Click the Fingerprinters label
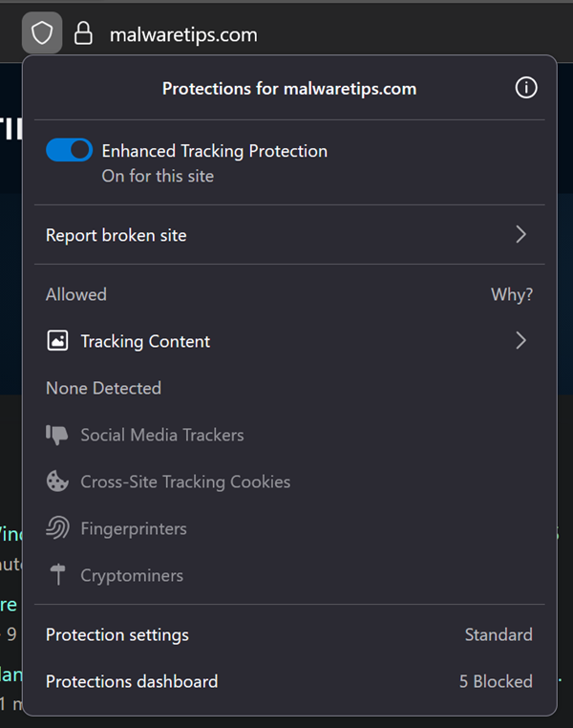Image resolution: width=573 pixels, height=728 pixels. point(134,529)
